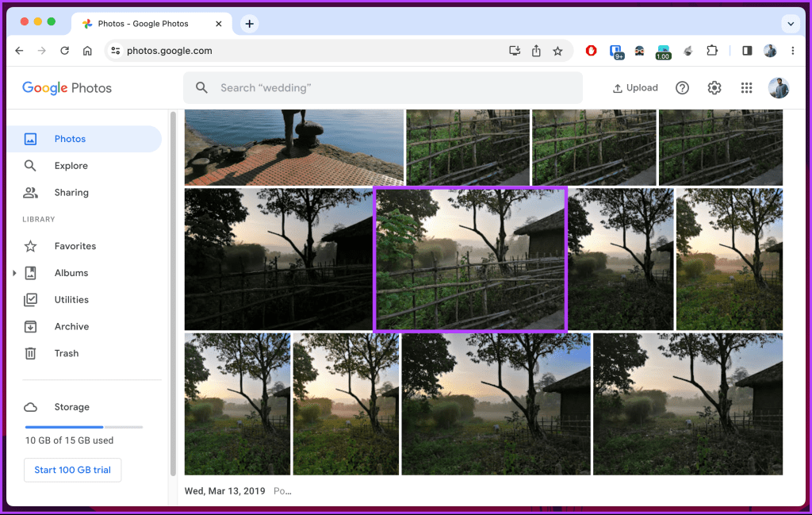The image size is (812, 515).
Task: Toggle the bookmark star in the address bar
Action: pos(557,50)
